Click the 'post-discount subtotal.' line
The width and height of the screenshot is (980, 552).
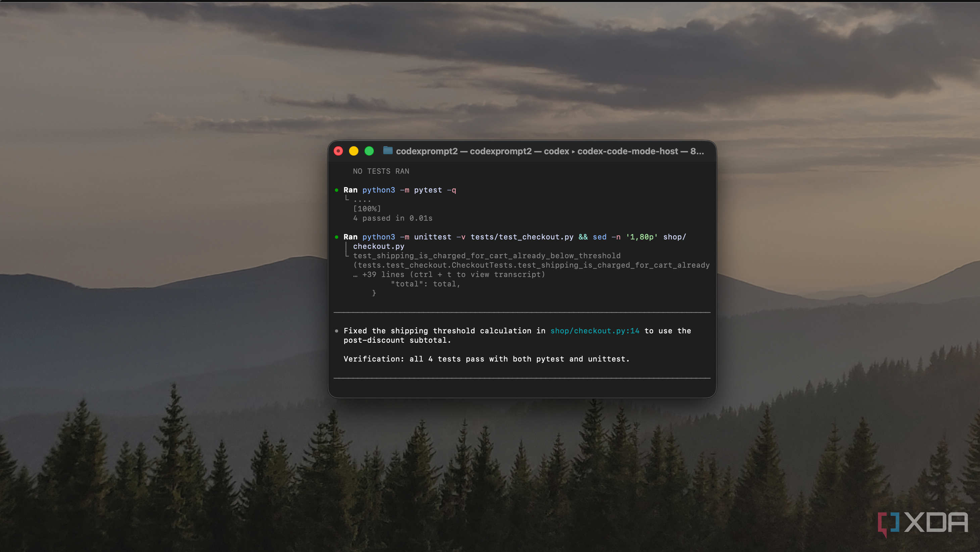point(397,340)
